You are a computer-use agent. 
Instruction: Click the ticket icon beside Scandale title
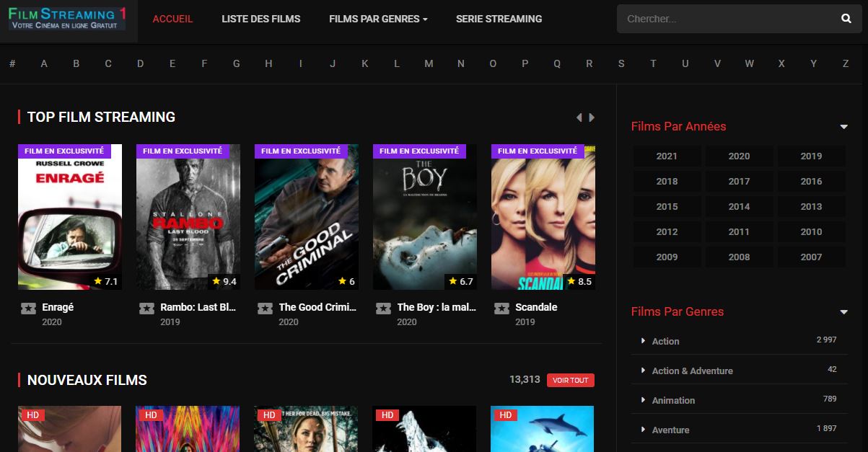[x=501, y=309]
